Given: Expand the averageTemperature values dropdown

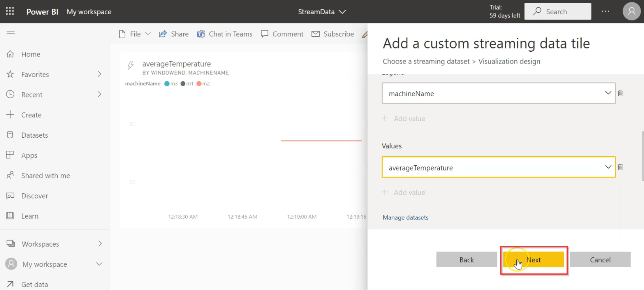Looking at the screenshot, I should pos(608,167).
